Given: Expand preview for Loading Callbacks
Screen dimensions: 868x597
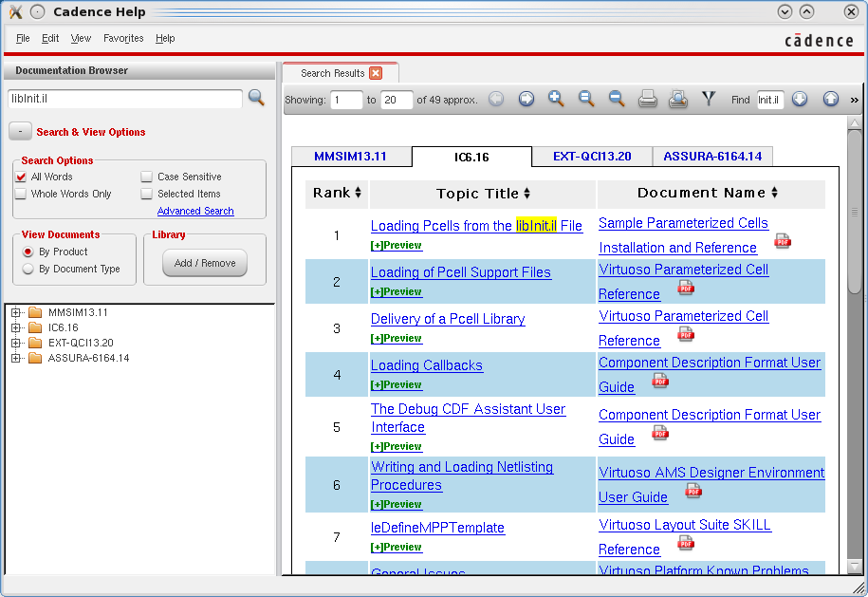Looking at the screenshot, I should 397,385.
